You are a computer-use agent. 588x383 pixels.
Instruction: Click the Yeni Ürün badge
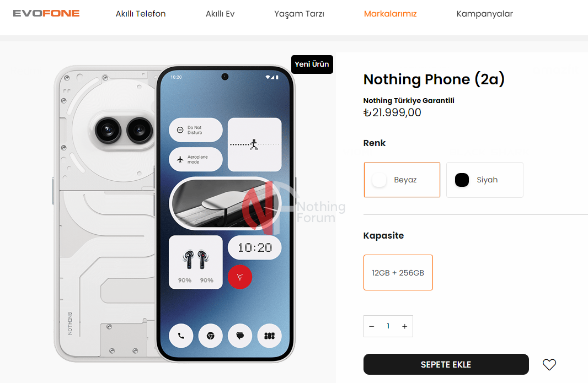[x=312, y=64]
